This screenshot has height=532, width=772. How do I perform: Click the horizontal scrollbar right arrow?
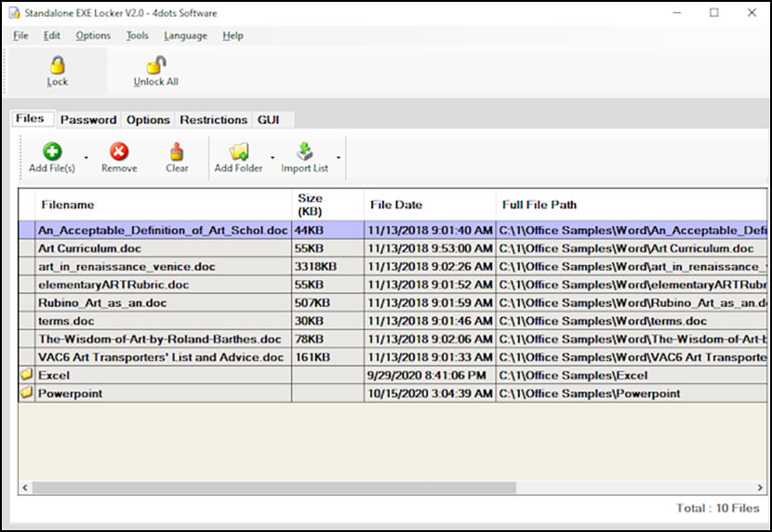pyautogui.click(x=760, y=487)
